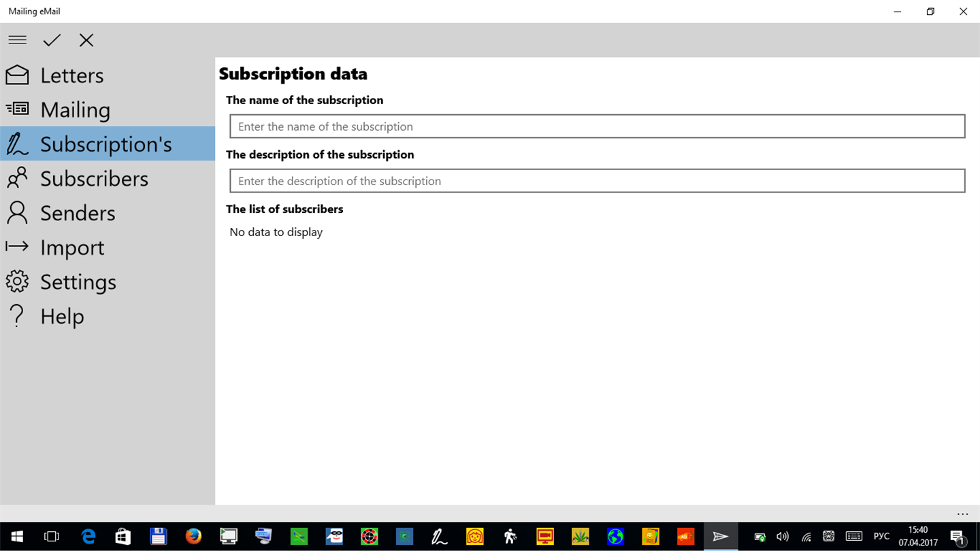Open Task View on the taskbar
This screenshot has width=980, height=551.
tap(52, 537)
